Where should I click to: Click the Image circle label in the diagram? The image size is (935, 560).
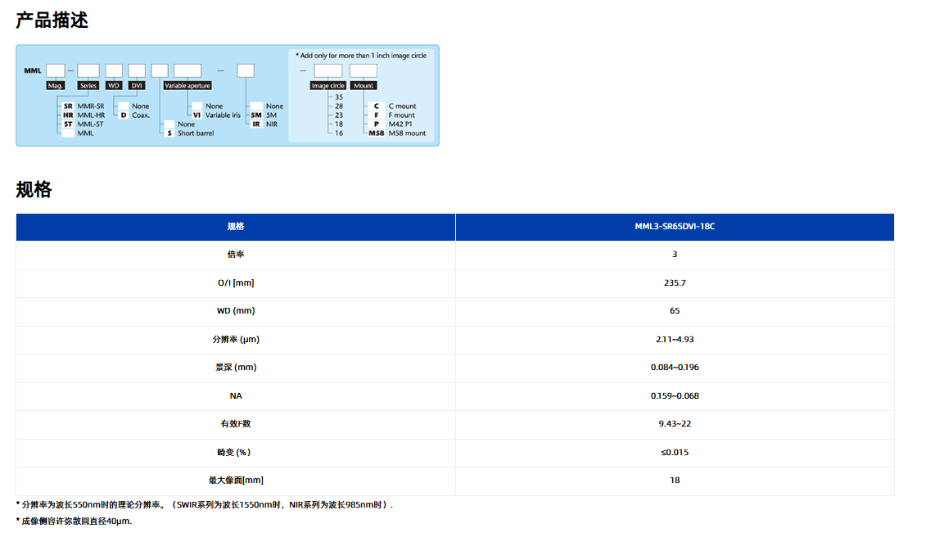pyautogui.click(x=328, y=86)
